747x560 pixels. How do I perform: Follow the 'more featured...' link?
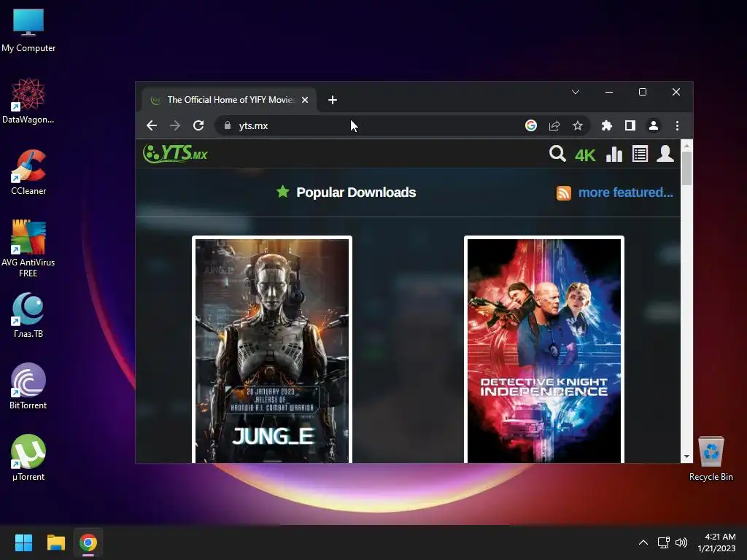pyautogui.click(x=625, y=192)
